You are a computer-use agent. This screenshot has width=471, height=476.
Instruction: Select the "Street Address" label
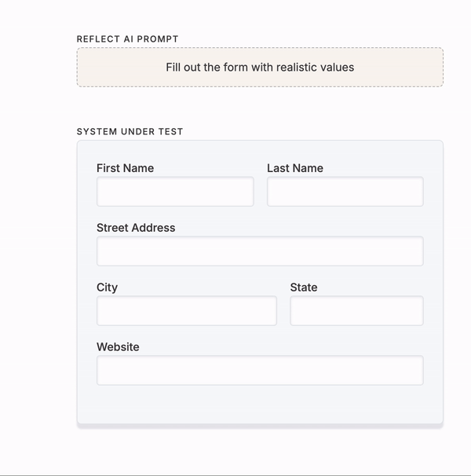click(136, 228)
